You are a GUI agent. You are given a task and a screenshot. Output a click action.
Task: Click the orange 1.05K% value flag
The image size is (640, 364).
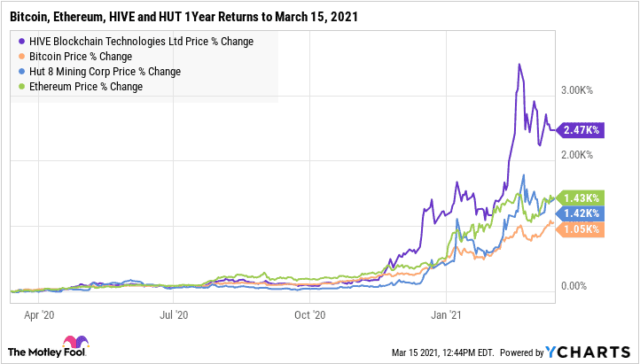pyautogui.click(x=580, y=229)
